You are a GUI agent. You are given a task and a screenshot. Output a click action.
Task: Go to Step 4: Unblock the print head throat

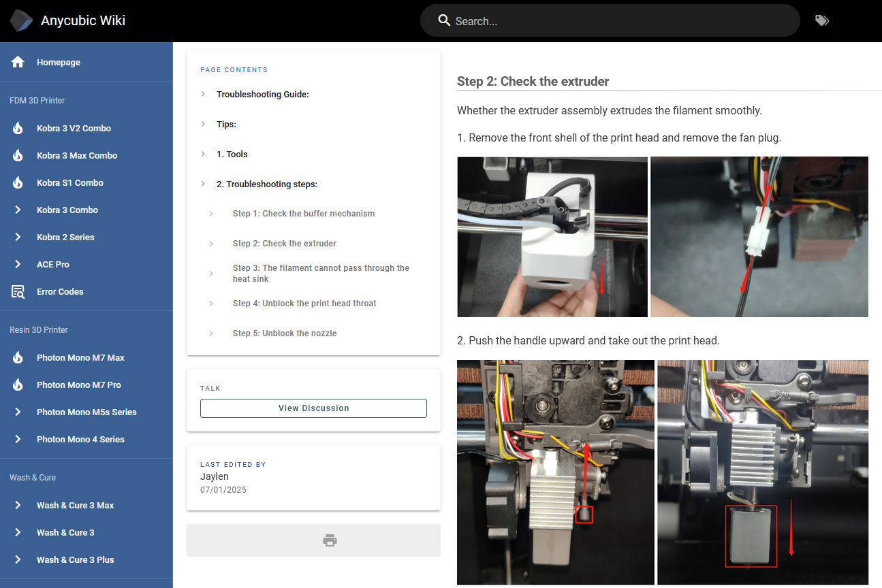(x=304, y=304)
